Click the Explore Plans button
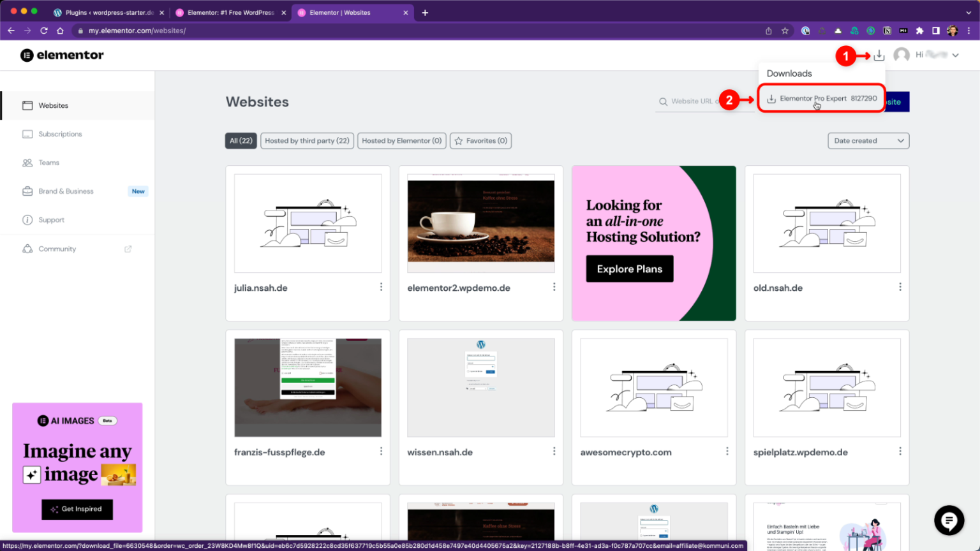The image size is (980, 551). click(x=629, y=269)
